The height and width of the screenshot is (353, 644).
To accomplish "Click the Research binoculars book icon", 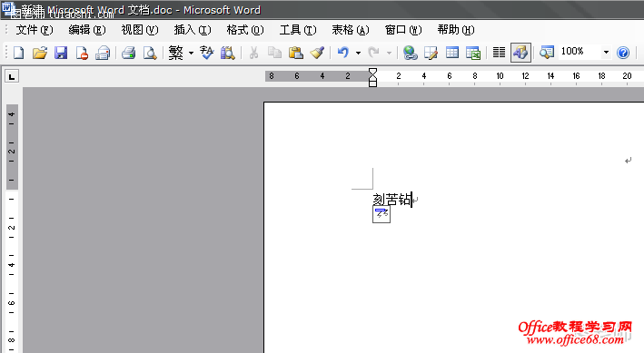I will pos(228,53).
